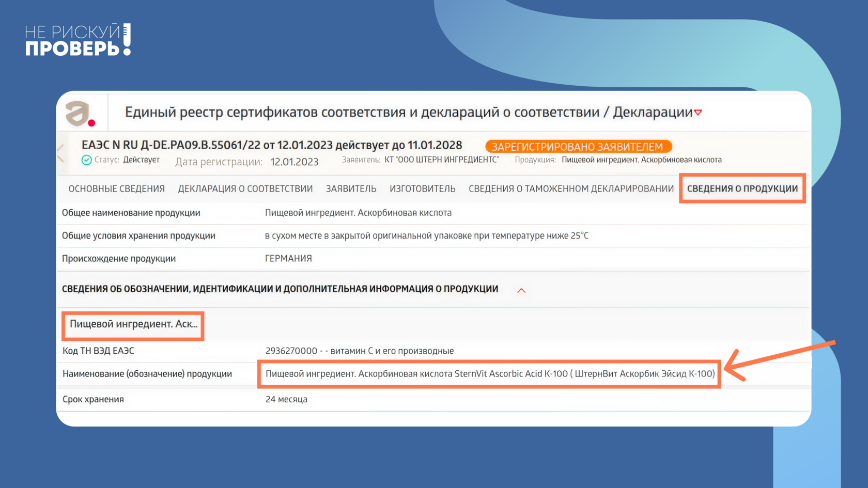
Task: Click header product Пищевой ингредиент. Аскорбиновая кислота
Action: coord(642,160)
